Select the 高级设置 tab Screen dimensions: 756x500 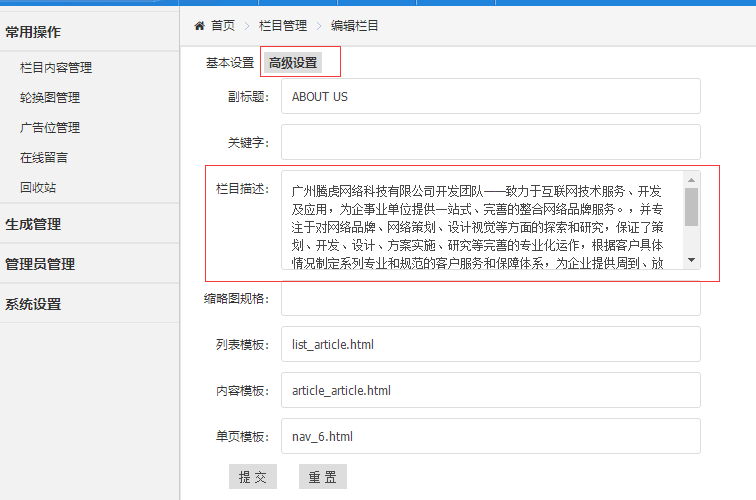click(293, 63)
